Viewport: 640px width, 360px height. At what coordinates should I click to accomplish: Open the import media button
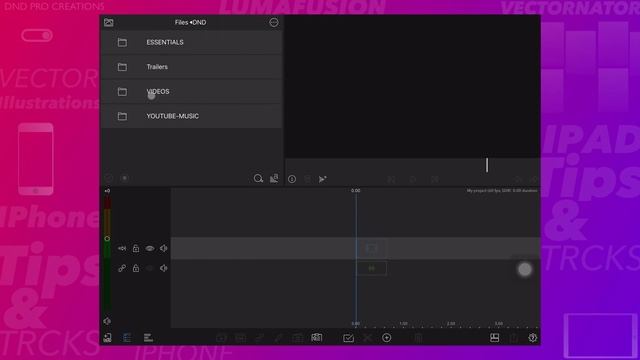tap(107, 338)
